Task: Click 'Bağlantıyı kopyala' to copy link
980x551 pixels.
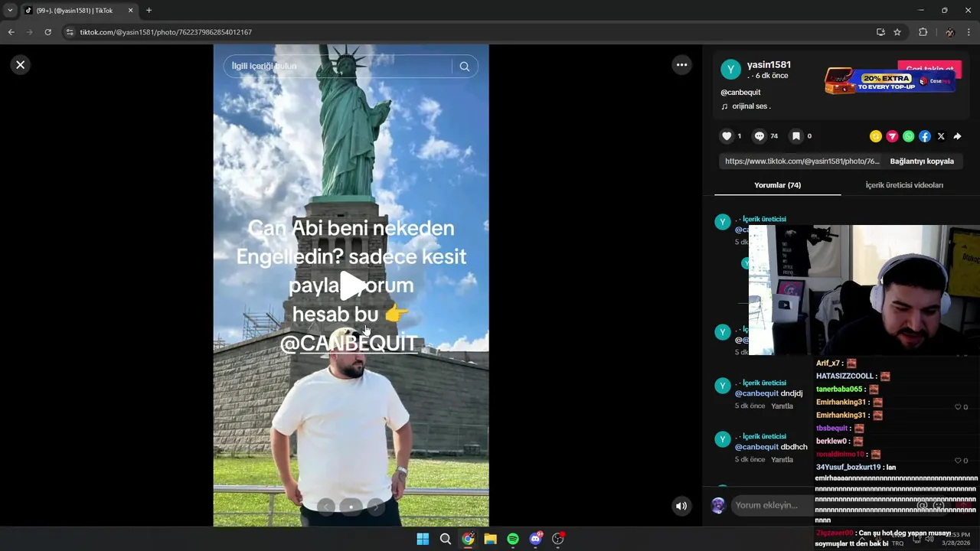Action: [922, 161]
